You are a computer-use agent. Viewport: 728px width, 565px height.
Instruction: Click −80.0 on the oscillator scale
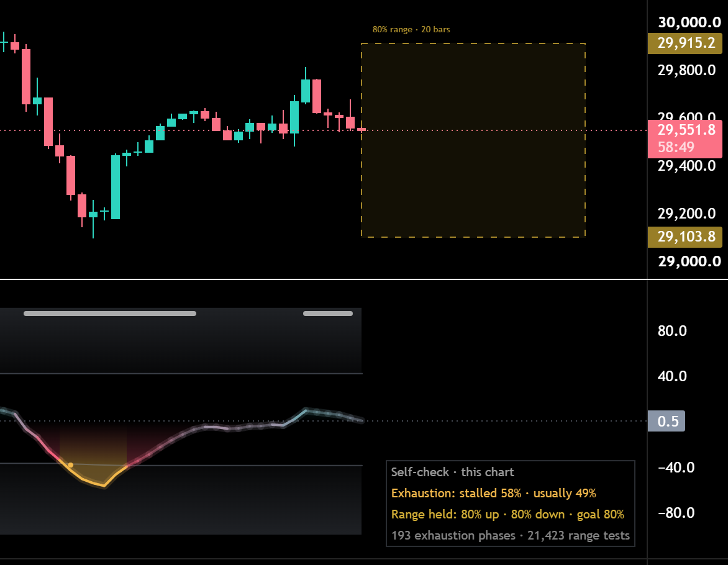(676, 513)
